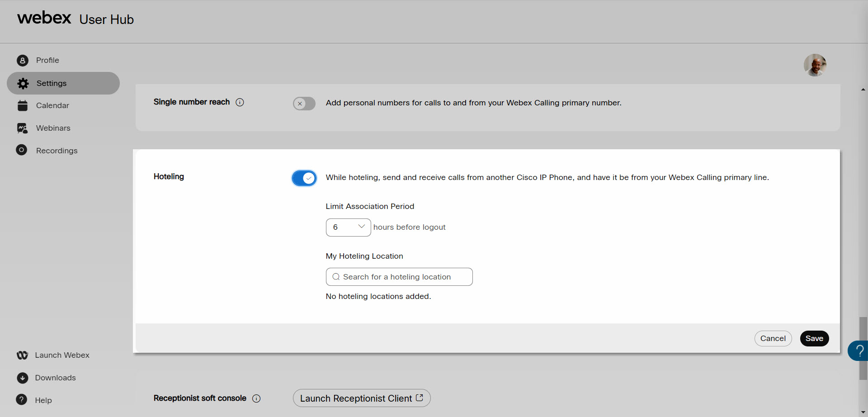The height and width of the screenshot is (417, 868).
Task: Click the 'Add personal numbers for calls' description
Action: [x=473, y=103]
